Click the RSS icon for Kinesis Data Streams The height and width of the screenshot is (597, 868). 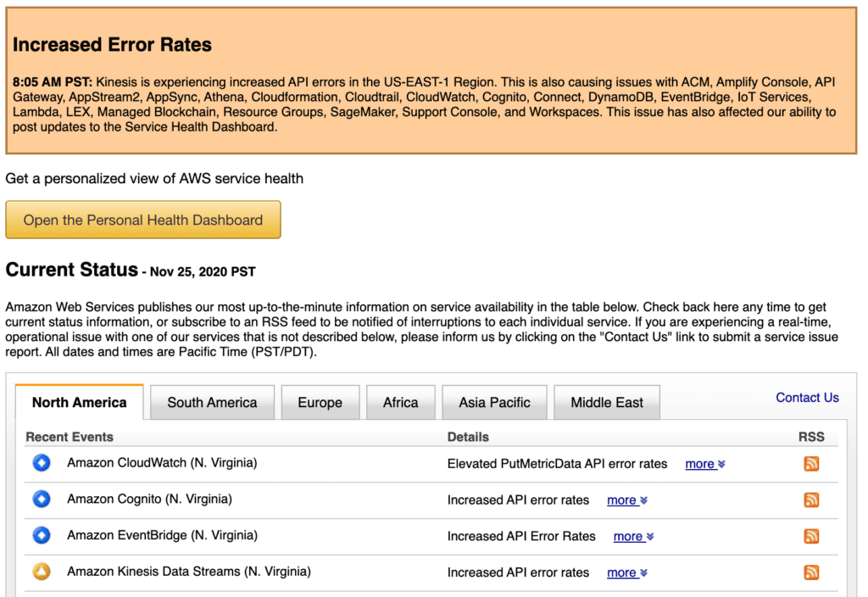811,572
